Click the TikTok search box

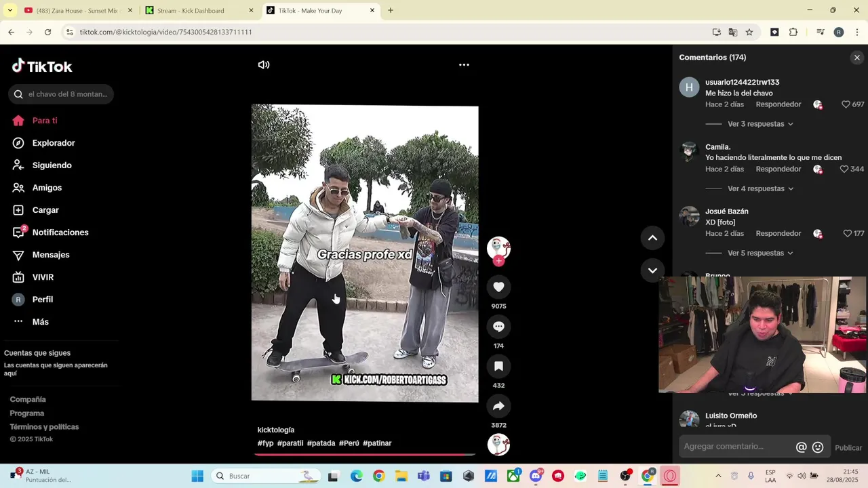click(61, 94)
